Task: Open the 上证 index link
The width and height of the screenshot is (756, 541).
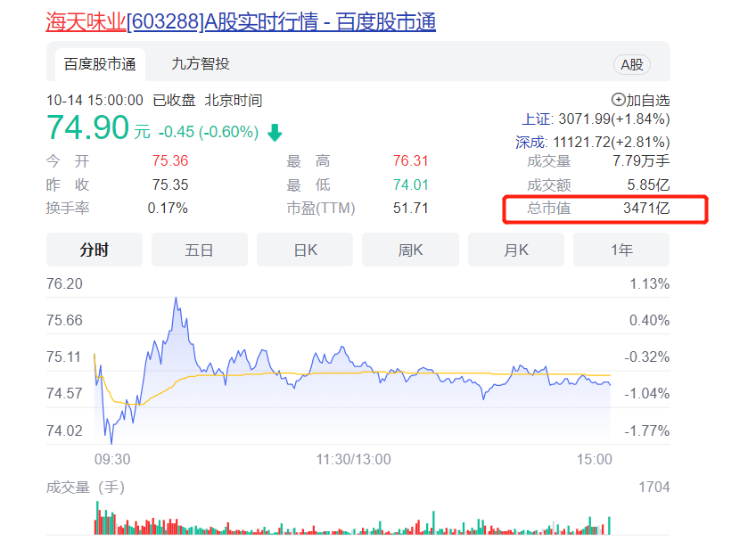Action: point(538,119)
